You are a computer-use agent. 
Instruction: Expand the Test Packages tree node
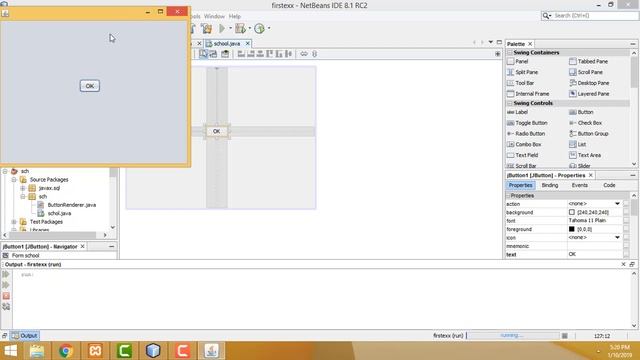(x=14, y=222)
